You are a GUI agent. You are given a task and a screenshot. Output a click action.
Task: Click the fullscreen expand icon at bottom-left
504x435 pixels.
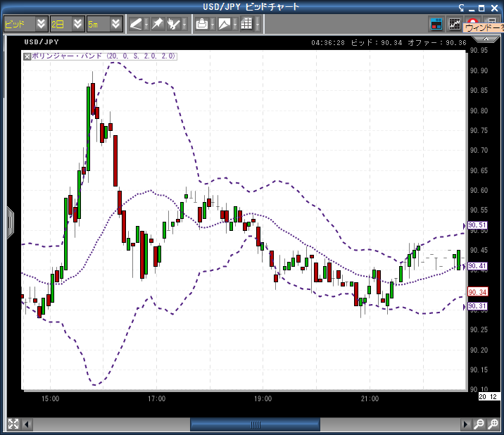[13, 424]
